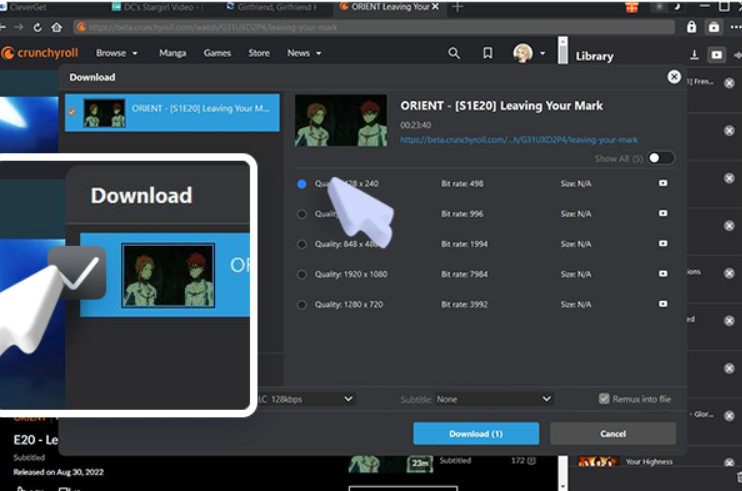Viewport: 742px width, 491px height.
Task: Open the Manga menu item
Action: point(173,53)
